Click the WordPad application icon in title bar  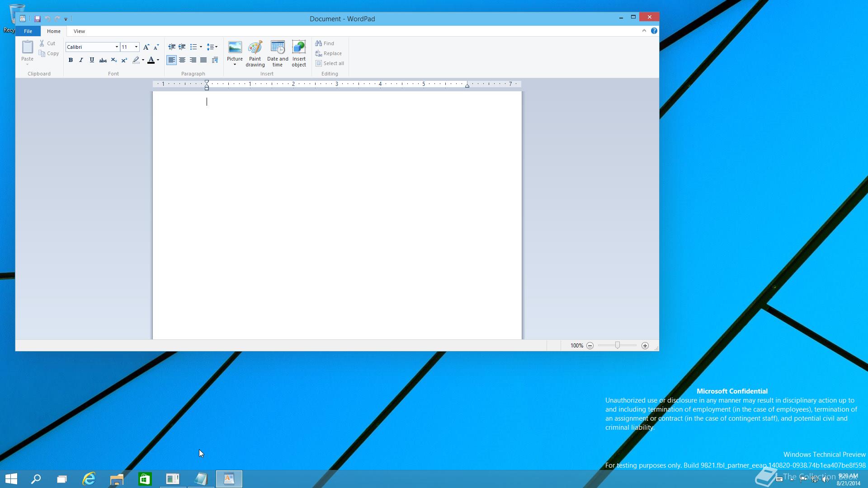(x=22, y=19)
